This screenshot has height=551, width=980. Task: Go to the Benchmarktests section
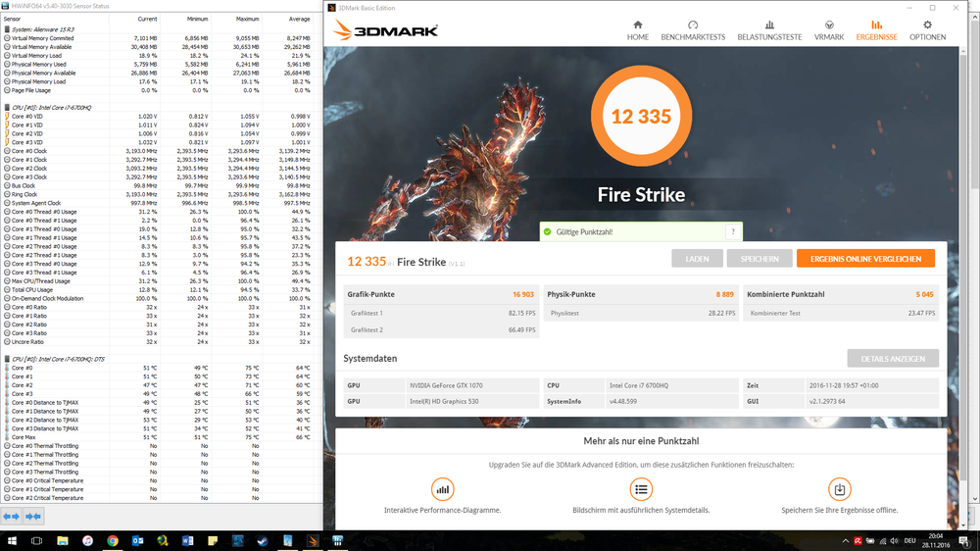(693, 29)
